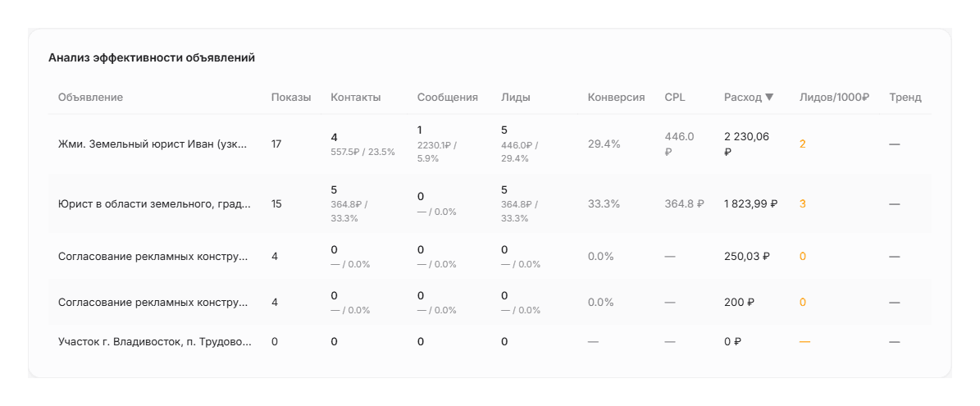The width and height of the screenshot is (980, 406).
Task: Click the orange value 3 in Лидов/1000₽
Action: coord(803,203)
